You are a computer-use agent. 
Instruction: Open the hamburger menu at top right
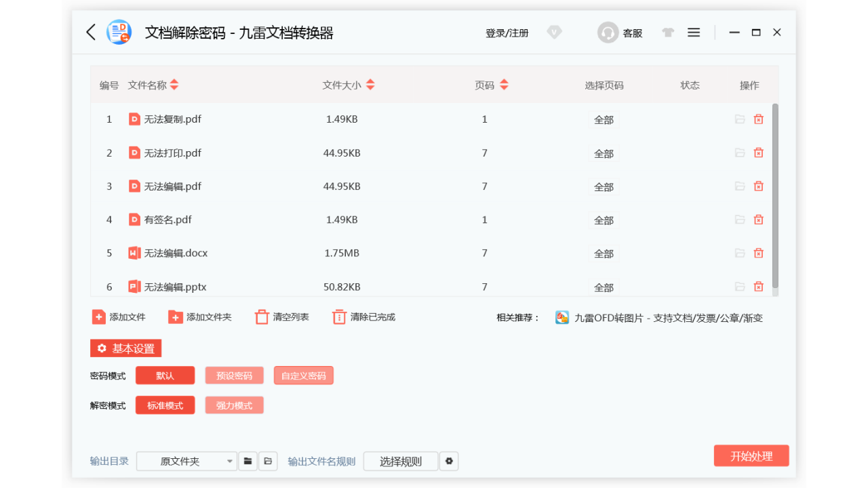pyautogui.click(x=693, y=32)
